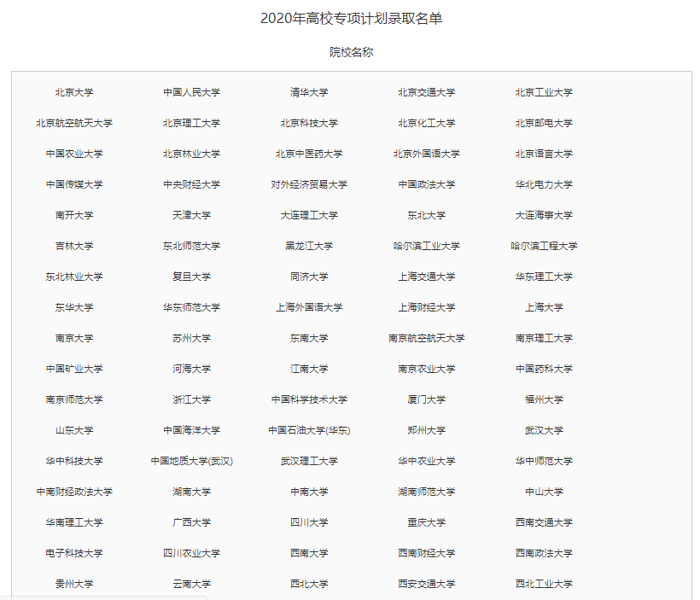Viewport: 700px width, 600px height.
Task: Click 东北大学
Action: click(x=426, y=215)
